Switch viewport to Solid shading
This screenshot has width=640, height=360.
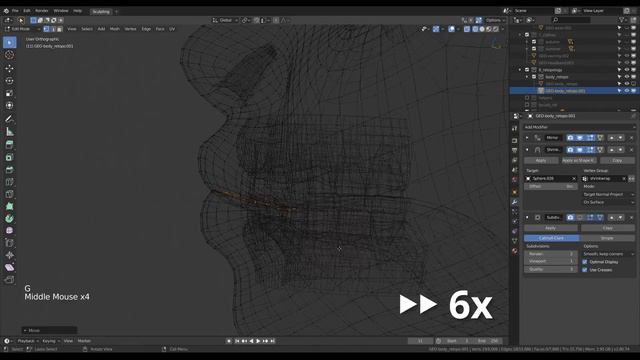click(482, 29)
